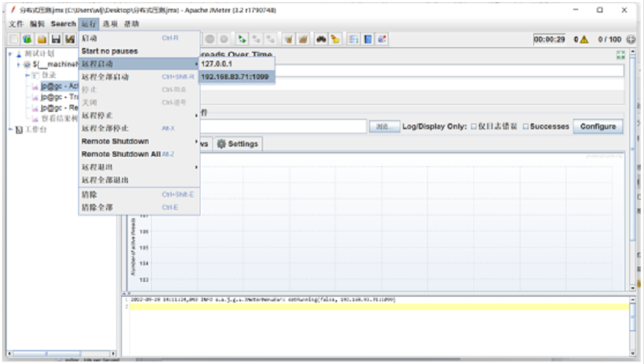
Task: Choose Start no pauses menu item
Action: pyautogui.click(x=110, y=51)
